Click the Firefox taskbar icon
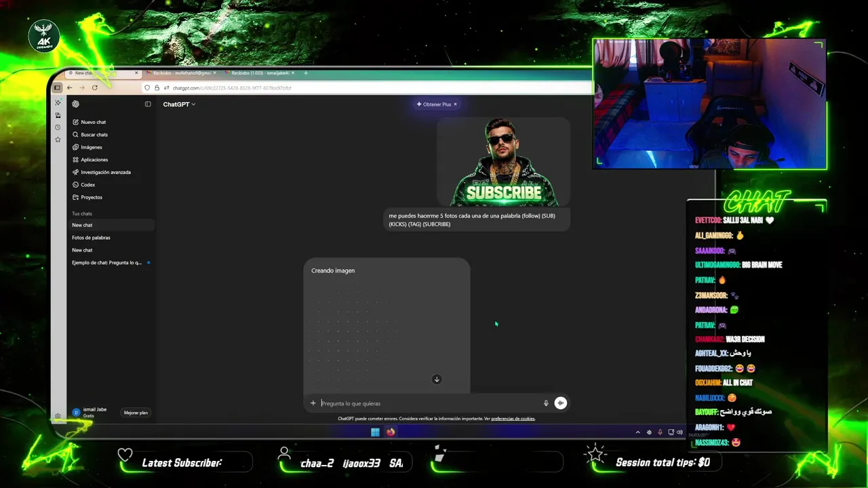Viewport: 868px width, 488px height. [x=391, y=432]
